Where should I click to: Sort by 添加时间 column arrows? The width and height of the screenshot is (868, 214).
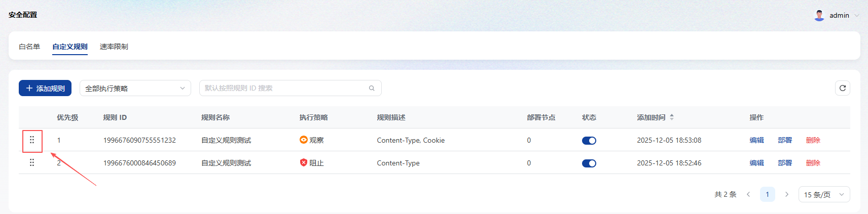pyautogui.click(x=672, y=117)
